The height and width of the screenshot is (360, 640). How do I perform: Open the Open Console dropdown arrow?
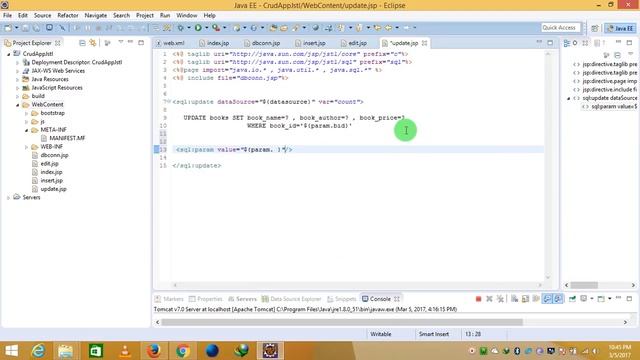610,299
